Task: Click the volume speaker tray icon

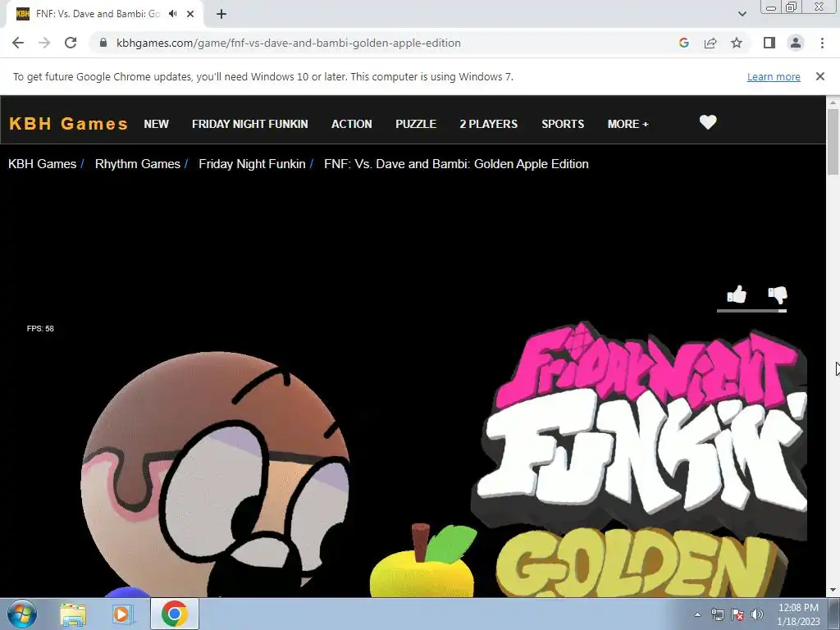Action: coord(757,614)
